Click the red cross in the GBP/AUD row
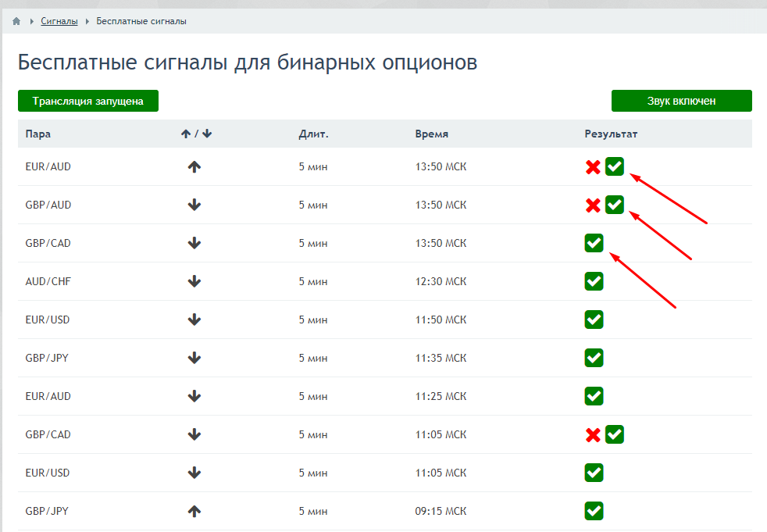Screen dimensions: 767x532 point(593,205)
